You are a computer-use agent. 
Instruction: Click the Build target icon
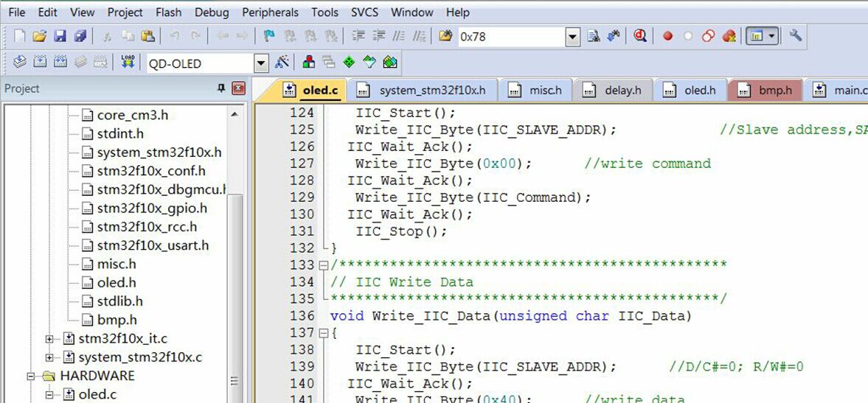(x=39, y=63)
